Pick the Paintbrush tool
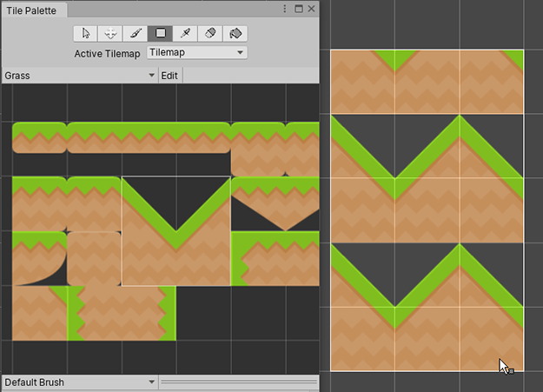This screenshot has width=543, height=392. coord(136,33)
